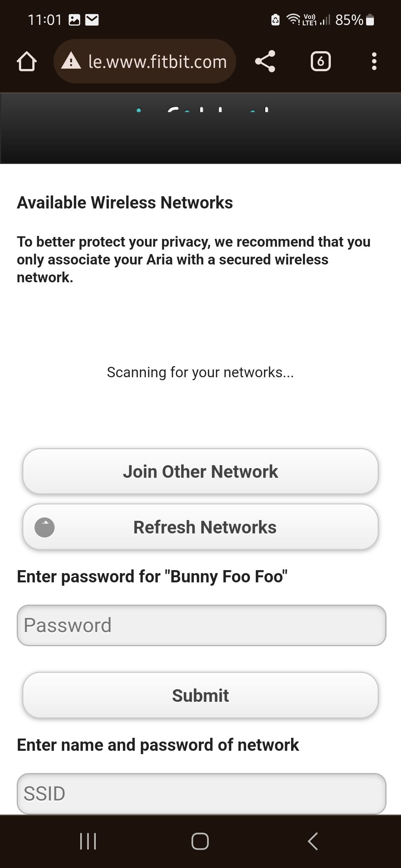Tap the insecure site warning triangle

[71, 61]
